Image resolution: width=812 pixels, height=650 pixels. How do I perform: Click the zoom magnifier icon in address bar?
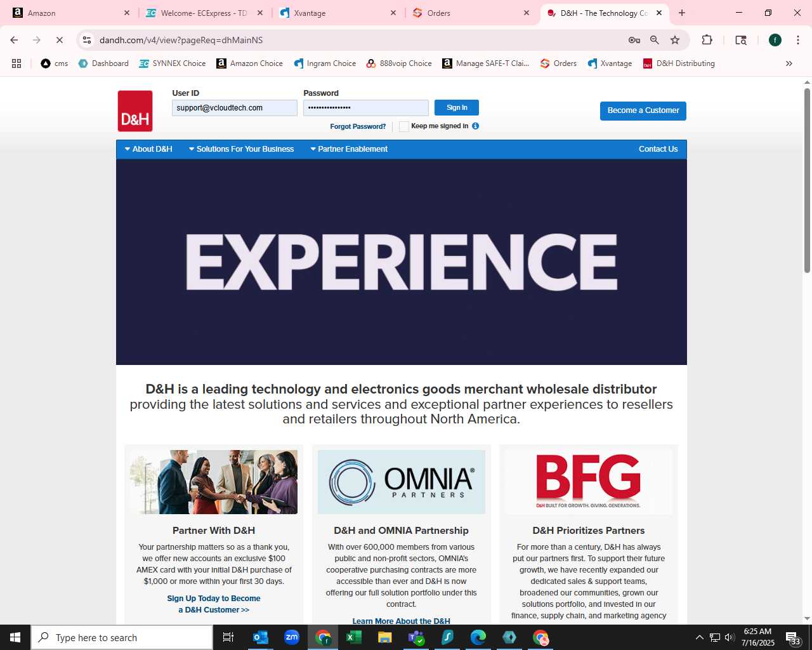click(655, 40)
